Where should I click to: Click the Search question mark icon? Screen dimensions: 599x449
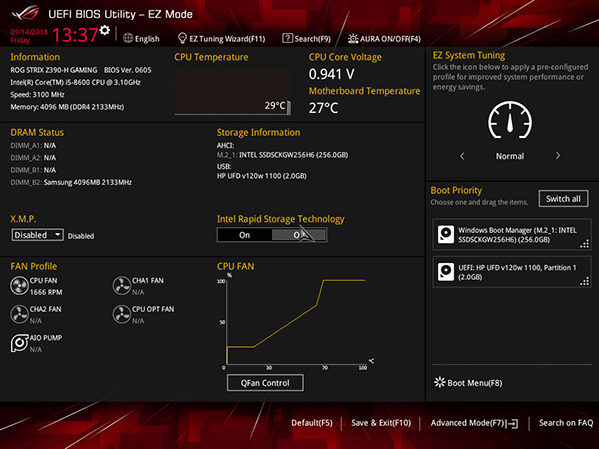[287, 38]
